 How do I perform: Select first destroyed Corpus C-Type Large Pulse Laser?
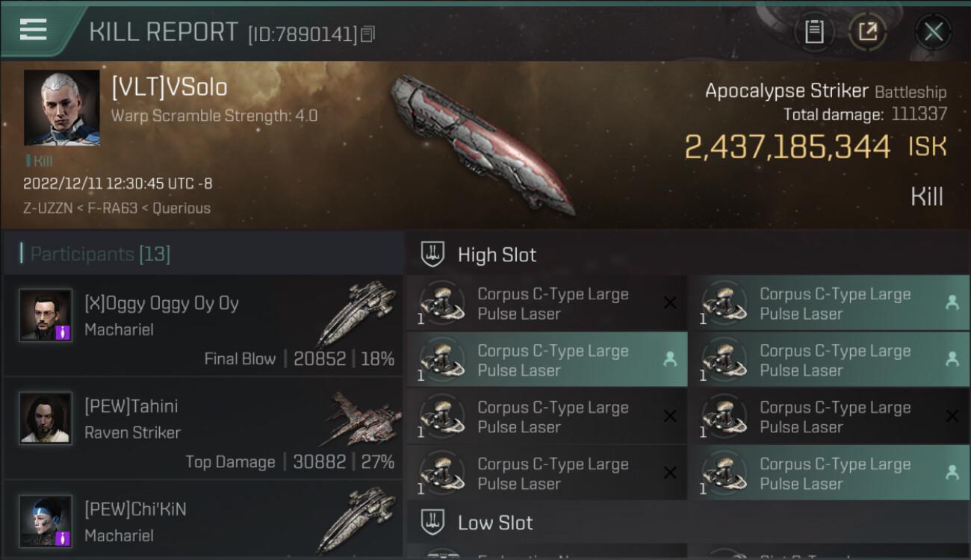pos(547,304)
